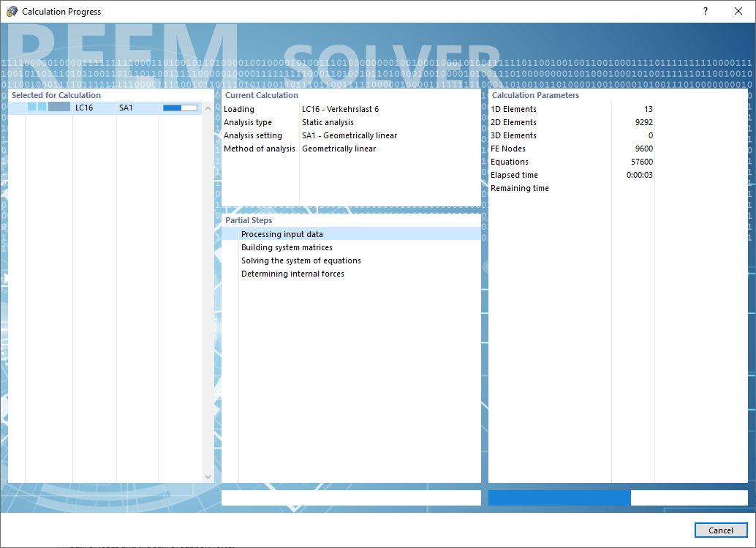The image size is (756, 548).
Task: Click the 3D Elements value 0
Action: coord(651,135)
